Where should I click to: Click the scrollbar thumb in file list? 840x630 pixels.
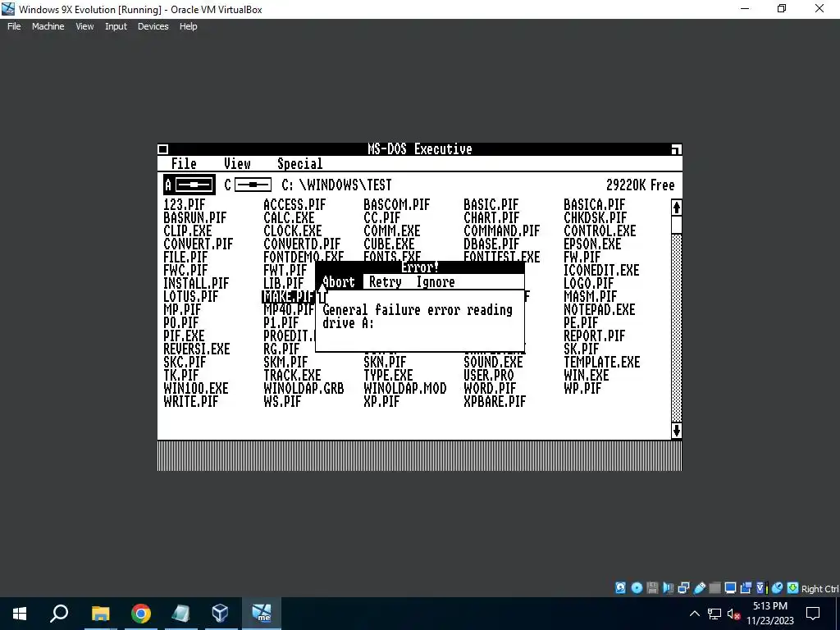pos(677,225)
